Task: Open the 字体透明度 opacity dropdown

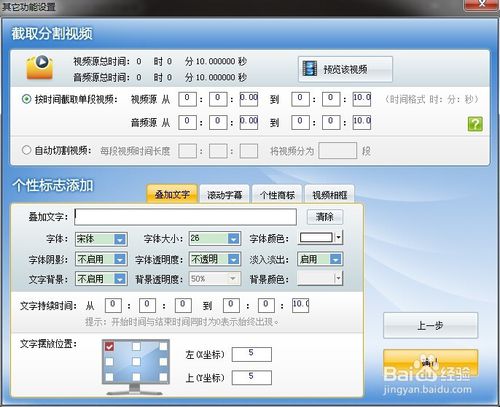Action: click(x=214, y=259)
